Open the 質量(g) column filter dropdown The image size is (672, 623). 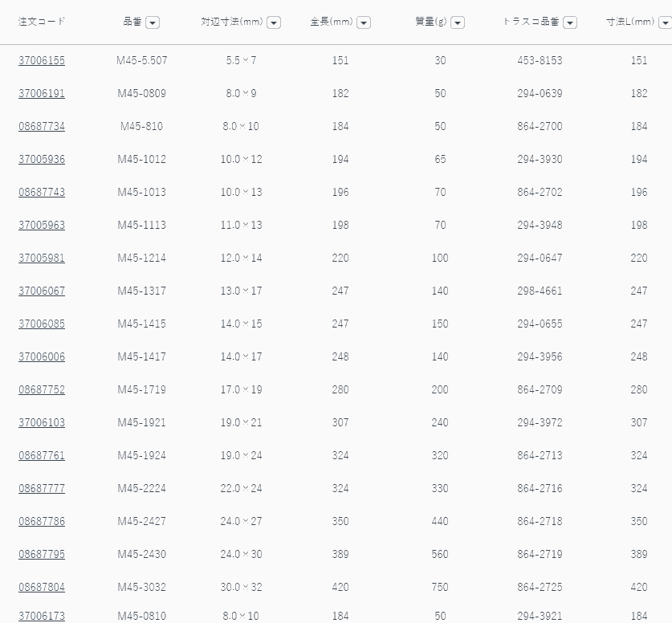pyautogui.click(x=458, y=22)
